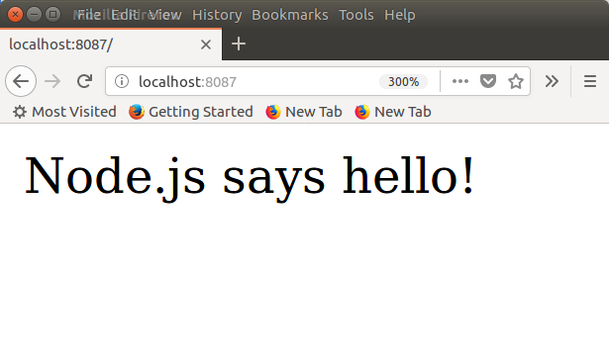The height and width of the screenshot is (364, 609).
Task: Open the Tools menu
Action: [x=356, y=15]
